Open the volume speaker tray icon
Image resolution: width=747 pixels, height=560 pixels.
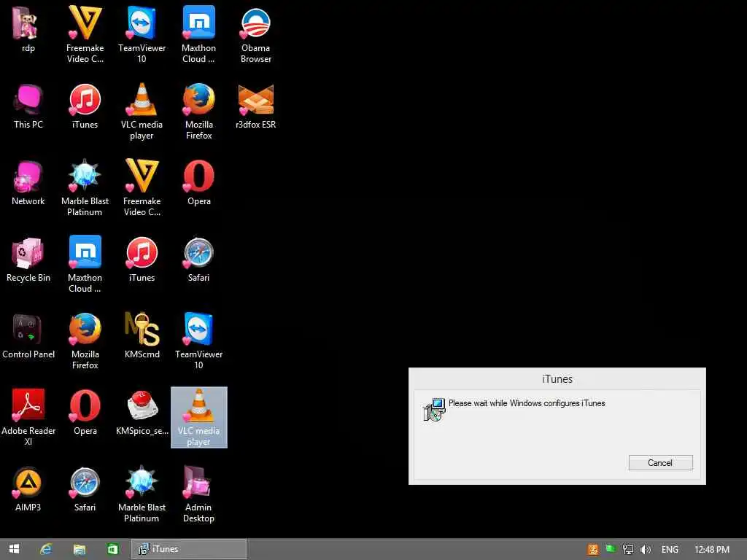click(645, 550)
